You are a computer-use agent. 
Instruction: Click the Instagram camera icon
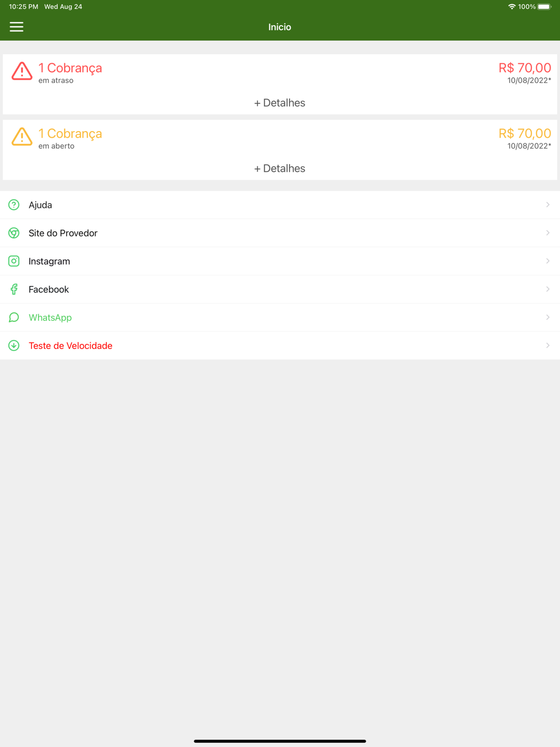14,261
